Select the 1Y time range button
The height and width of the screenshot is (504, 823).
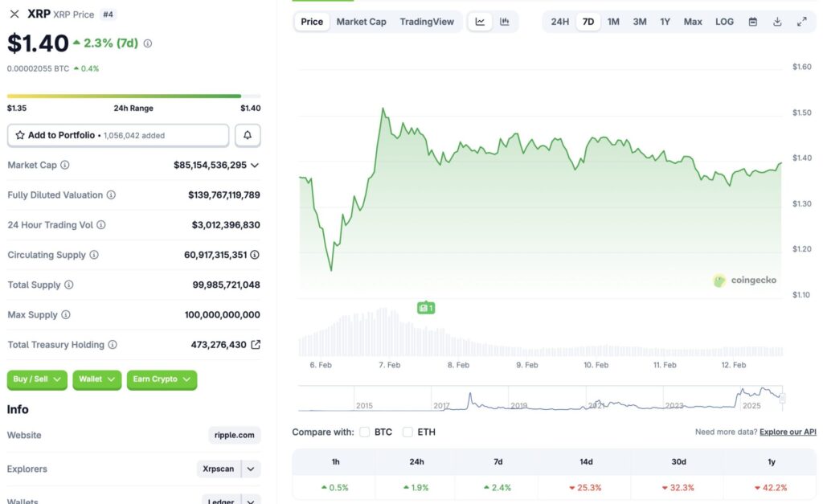coord(665,22)
